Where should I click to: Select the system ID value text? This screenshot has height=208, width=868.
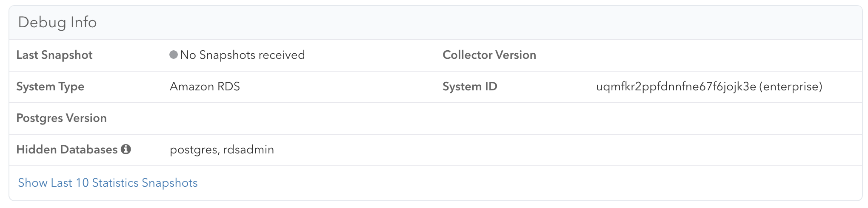pyautogui.click(x=709, y=87)
